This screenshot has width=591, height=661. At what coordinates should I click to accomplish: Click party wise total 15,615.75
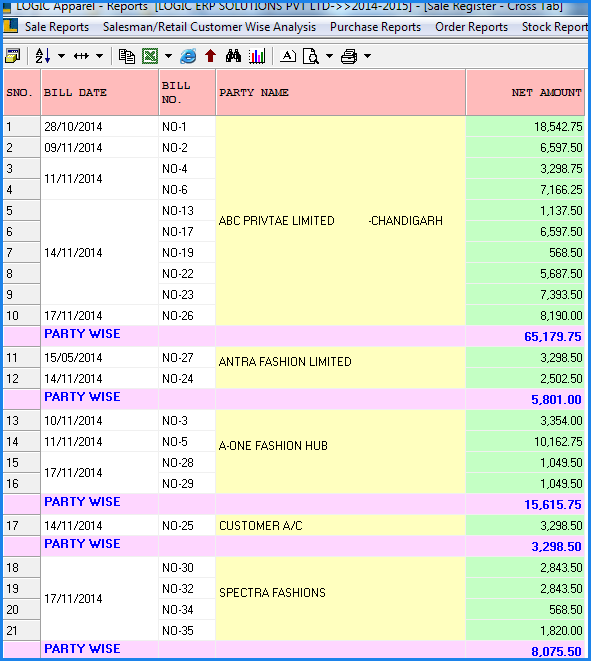coord(525,504)
